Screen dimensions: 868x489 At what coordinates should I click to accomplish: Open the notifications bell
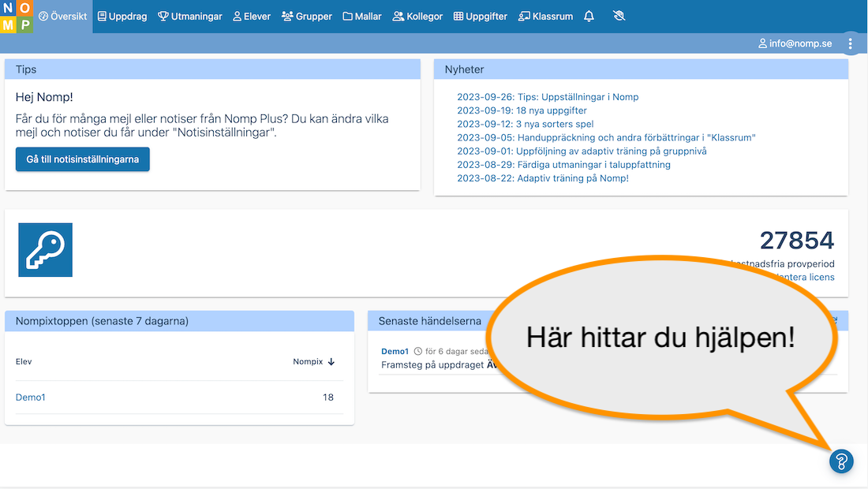click(589, 17)
